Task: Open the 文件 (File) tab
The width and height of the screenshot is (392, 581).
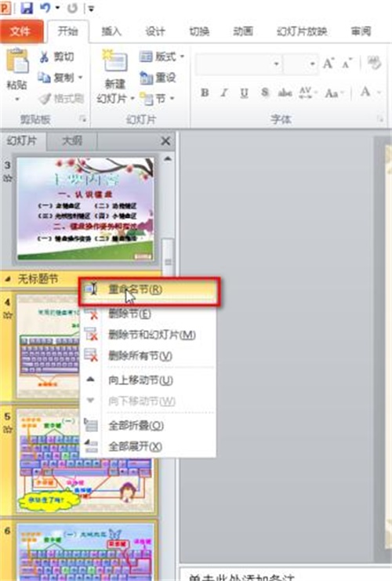Action: click(20, 31)
